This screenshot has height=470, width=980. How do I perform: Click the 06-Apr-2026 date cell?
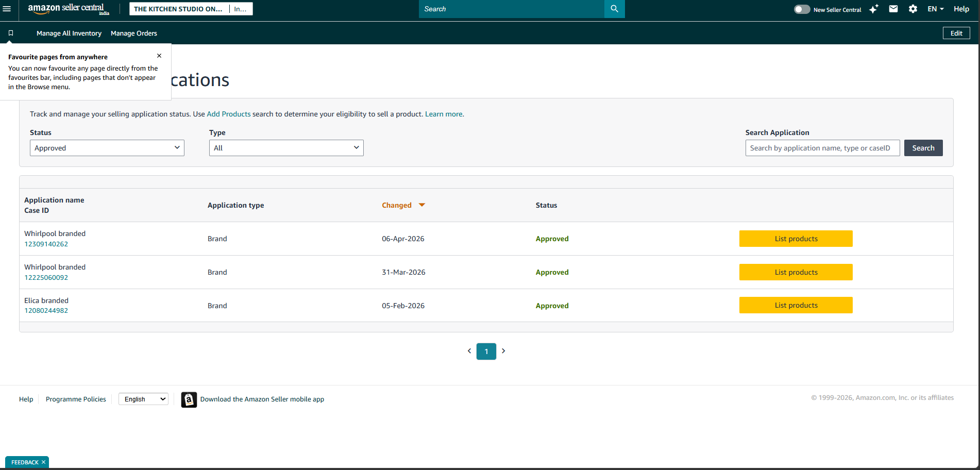[403, 239]
